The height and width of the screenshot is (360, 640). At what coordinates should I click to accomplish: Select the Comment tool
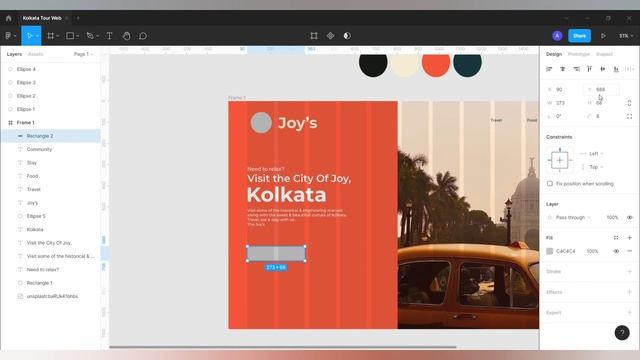click(x=143, y=36)
